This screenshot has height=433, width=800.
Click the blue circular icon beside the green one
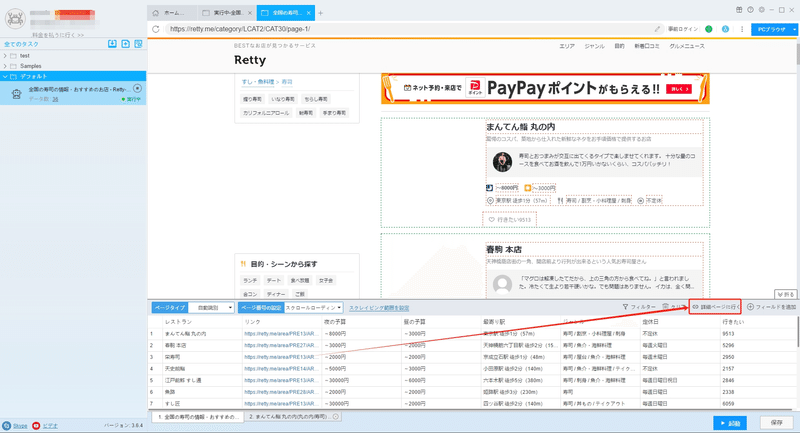(x=725, y=29)
